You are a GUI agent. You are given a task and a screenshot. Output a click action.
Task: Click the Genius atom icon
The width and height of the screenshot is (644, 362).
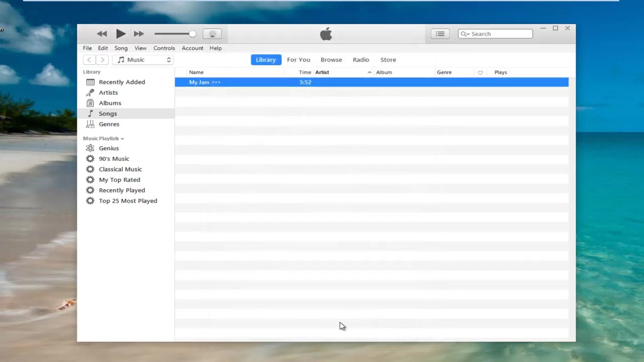click(x=90, y=148)
